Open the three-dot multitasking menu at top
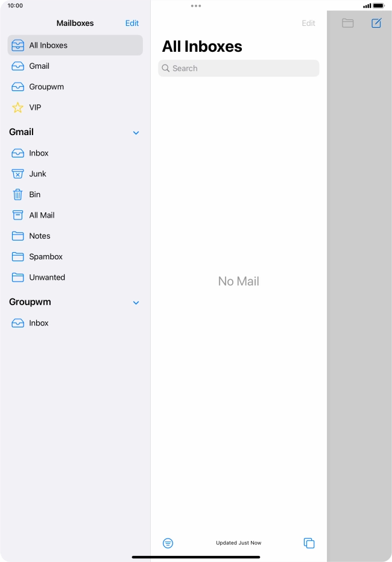Image resolution: width=392 pixels, height=562 pixels. click(196, 6)
